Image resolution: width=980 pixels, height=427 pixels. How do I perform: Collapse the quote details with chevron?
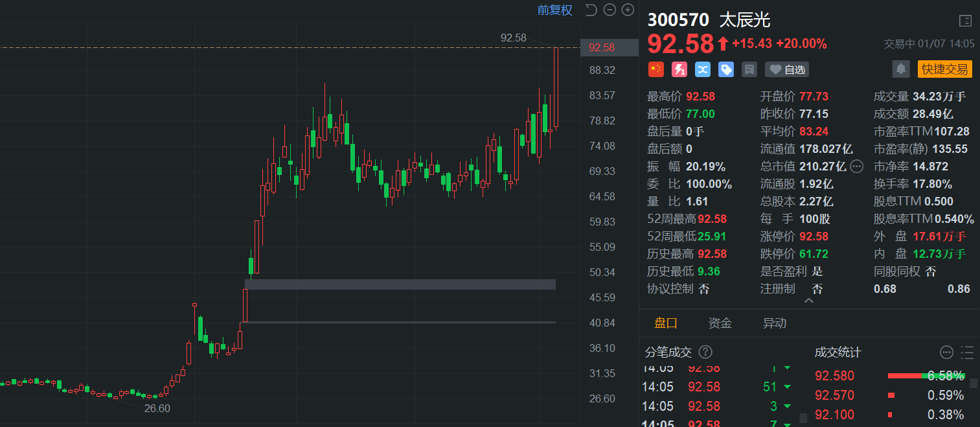(809, 301)
